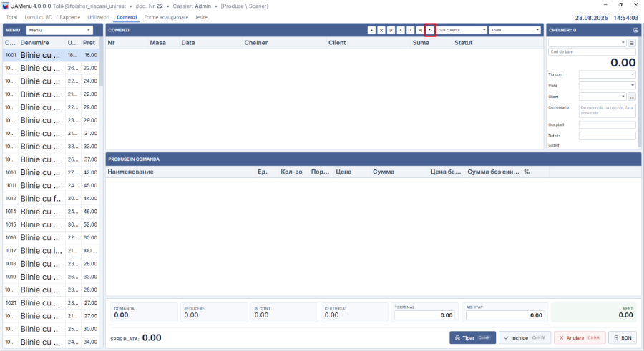Select the Comenzi tab
644x351 pixels.
(127, 17)
